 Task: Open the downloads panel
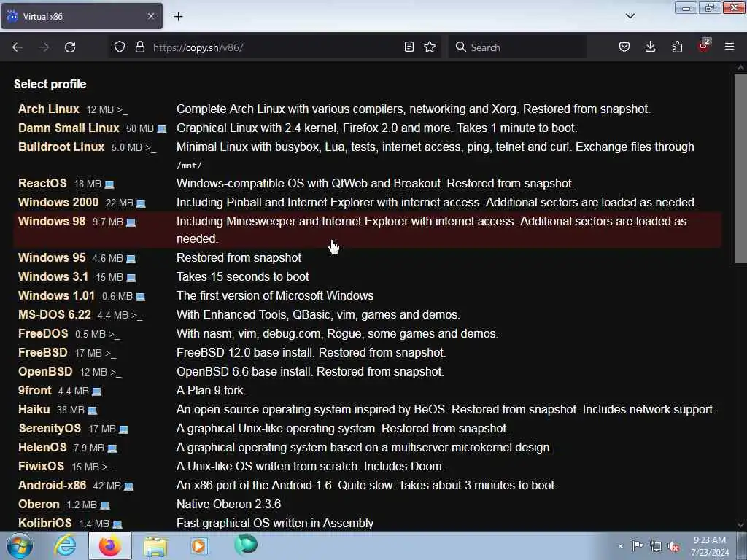point(650,47)
